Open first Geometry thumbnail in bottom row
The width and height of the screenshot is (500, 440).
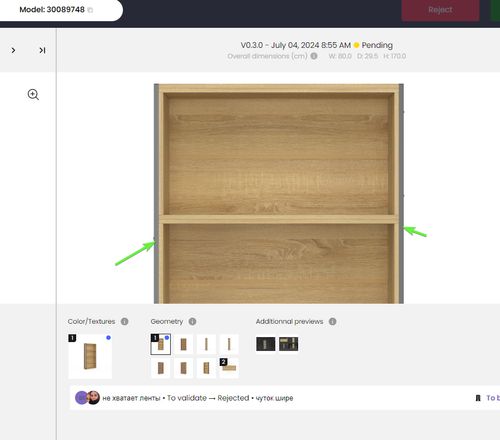(x=161, y=368)
